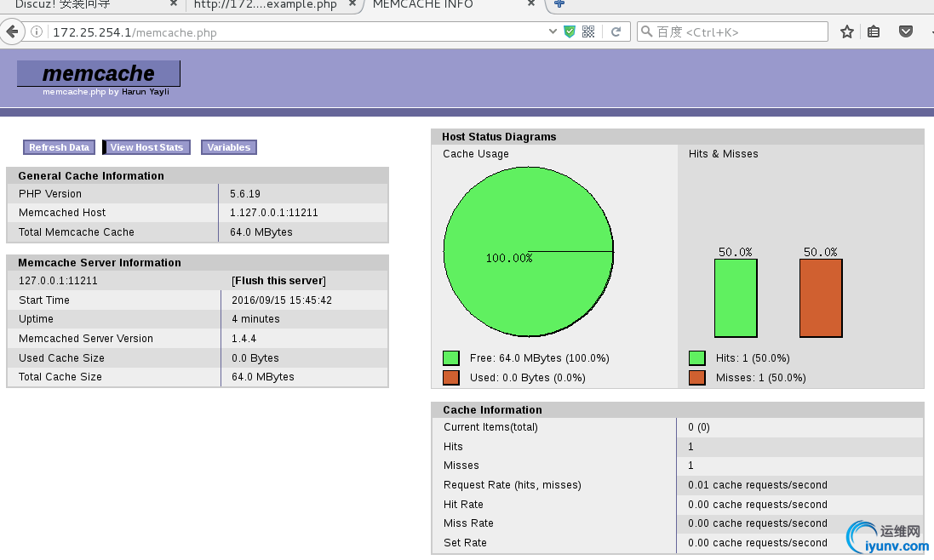Screen dimensions: 934x560
Task: Click the Hits: 1 (50.0%) legend text
Action: click(753, 357)
